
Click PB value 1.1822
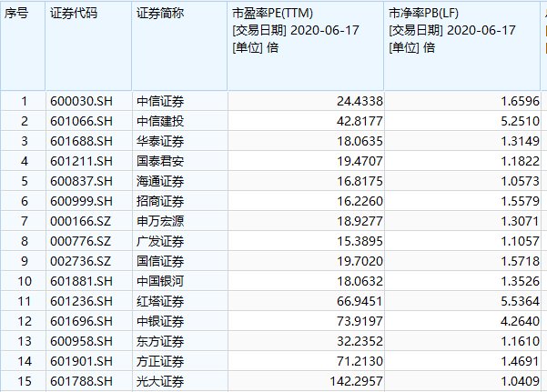520,161
